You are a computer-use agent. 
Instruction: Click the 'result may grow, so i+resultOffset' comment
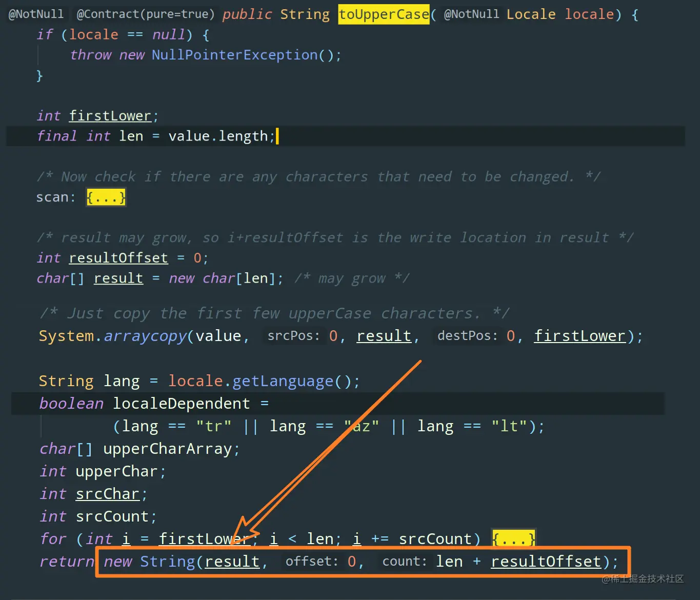335,237
